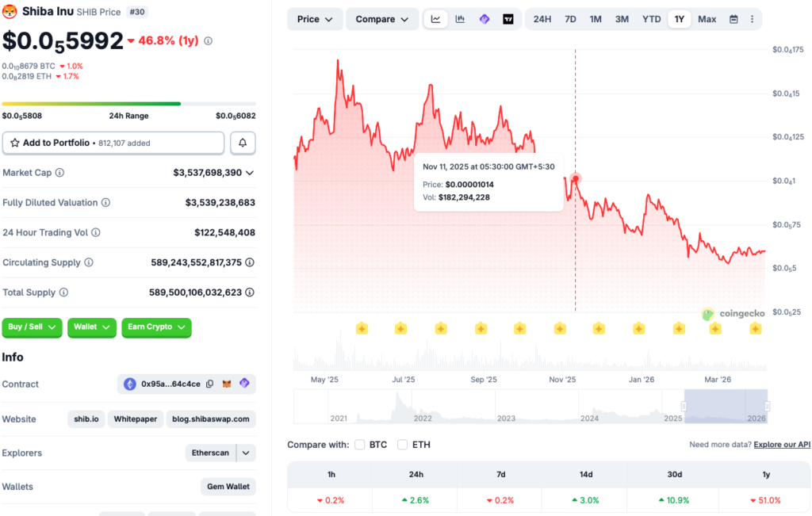Select the 7D time range tab
Viewport: 812px width, 516px height.
click(x=570, y=19)
